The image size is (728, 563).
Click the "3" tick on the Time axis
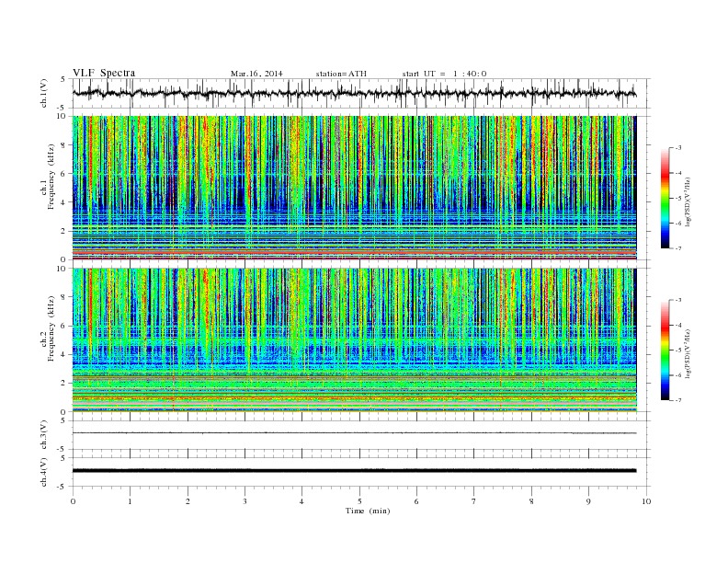tap(245, 501)
